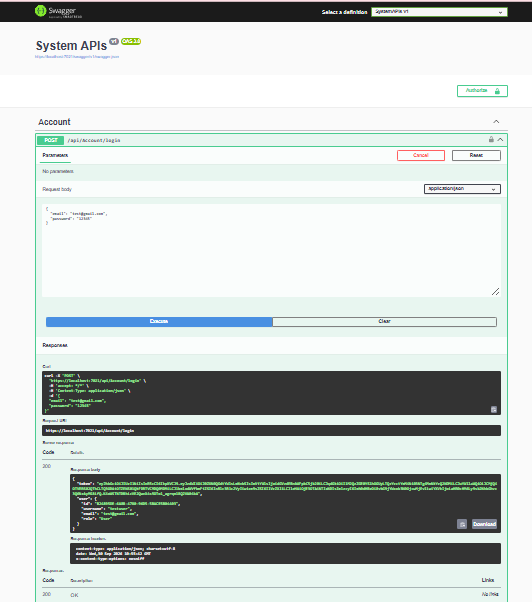Image resolution: width=532 pixels, height=602 pixels.
Task: Click the lock icon on login endpoint
Action: [491, 139]
